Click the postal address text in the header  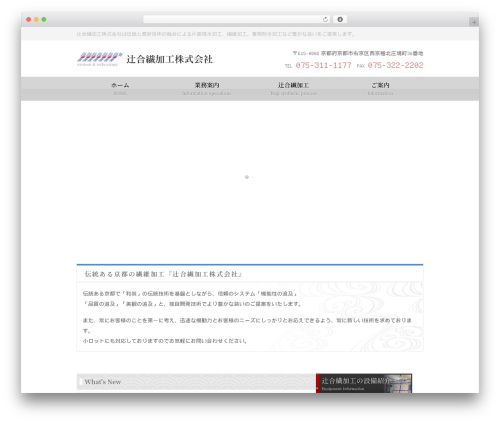point(358,53)
